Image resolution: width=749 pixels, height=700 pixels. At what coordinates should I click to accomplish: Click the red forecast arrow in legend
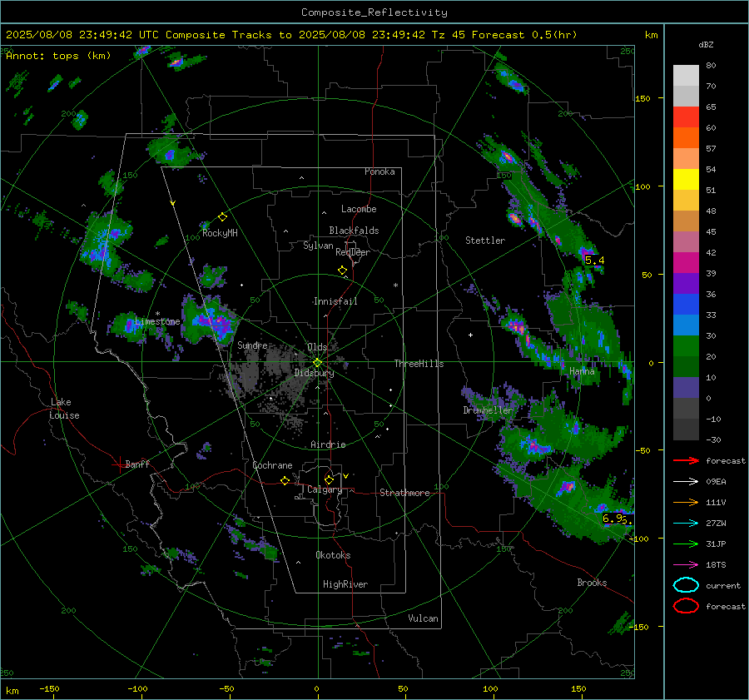pyautogui.click(x=686, y=460)
